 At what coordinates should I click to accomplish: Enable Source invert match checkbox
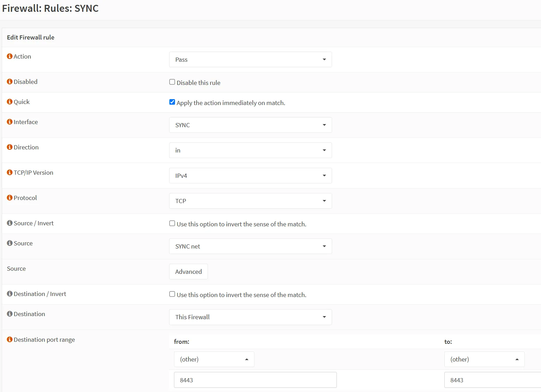coord(172,223)
